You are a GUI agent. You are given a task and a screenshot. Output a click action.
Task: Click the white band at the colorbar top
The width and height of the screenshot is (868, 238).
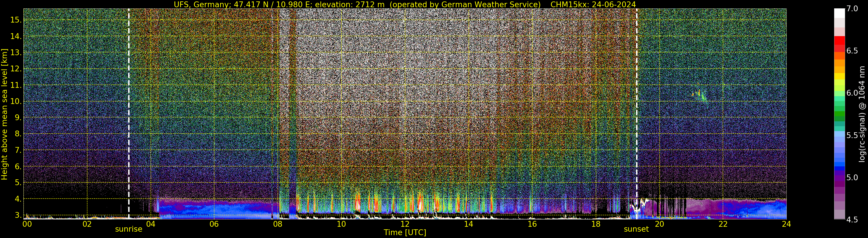[x=839, y=13]
